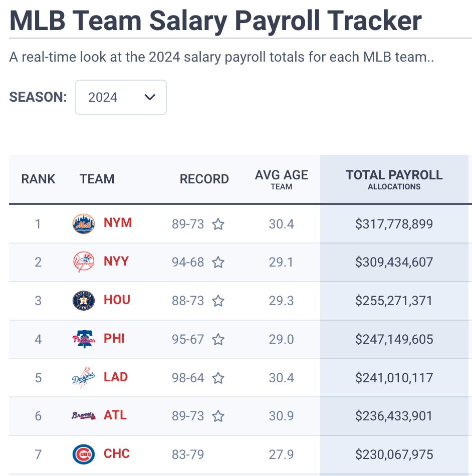Sort by the Rank column header
The width and height of the screenshot is (472, 476).
pos(38,179)
